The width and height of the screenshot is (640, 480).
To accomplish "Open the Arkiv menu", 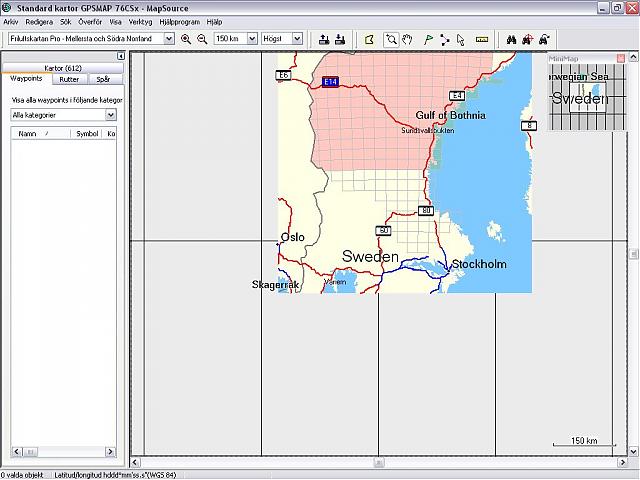I will point(11,22).
